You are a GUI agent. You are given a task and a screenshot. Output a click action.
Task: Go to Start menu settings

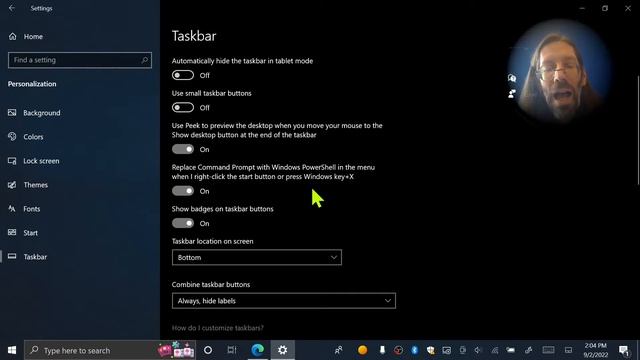pyautogui.click(x=31, y=233)
